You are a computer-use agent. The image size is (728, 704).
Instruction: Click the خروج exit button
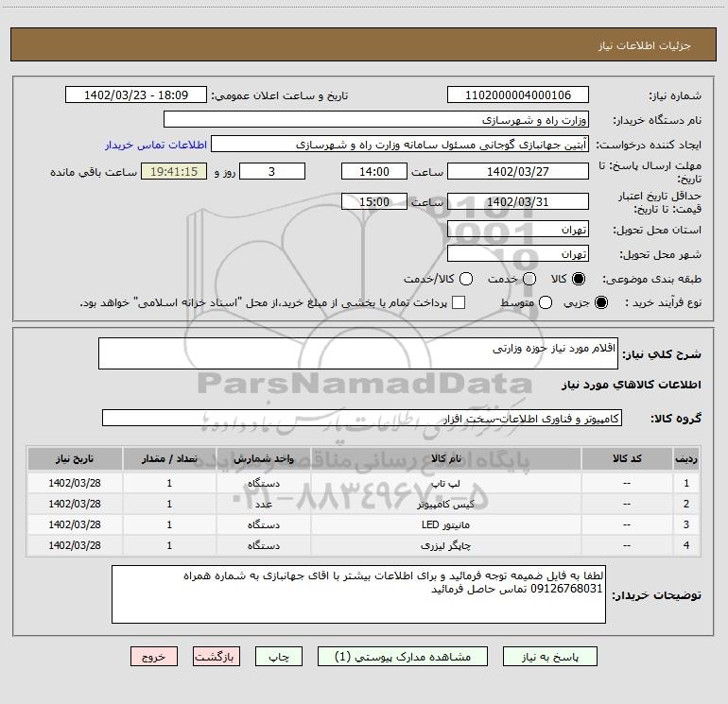coord(154,657)
